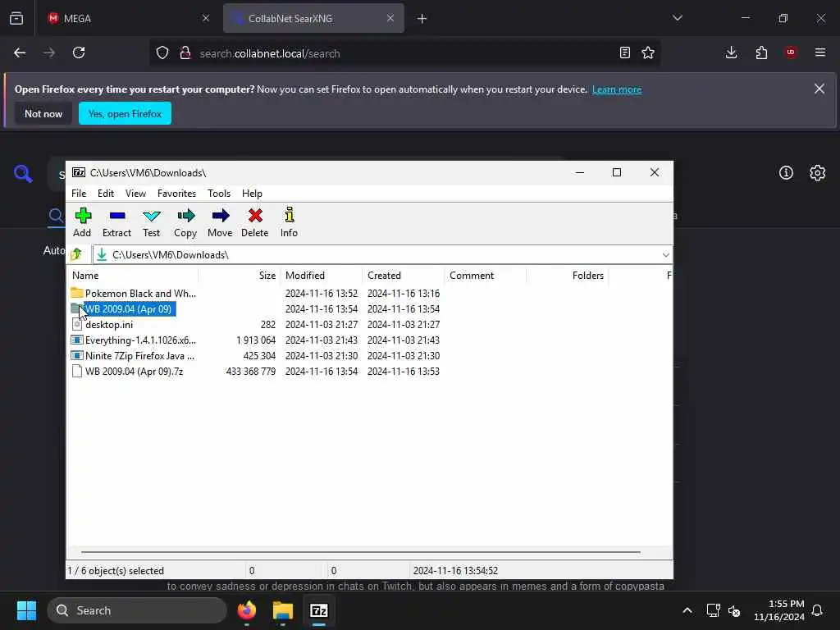Open SearXNG preferences gear icon
Screen dimensions: 840x630
coord(818,172)
